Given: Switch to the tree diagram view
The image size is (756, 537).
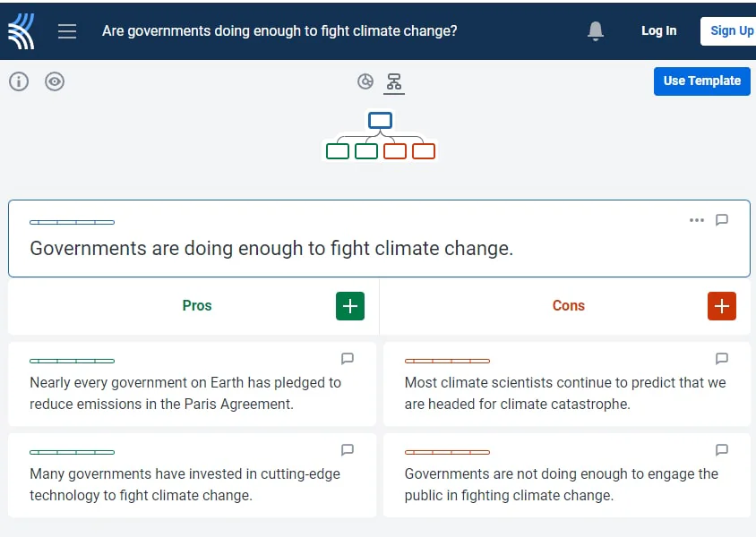Looking at the screenshot, I should point(393,81).
